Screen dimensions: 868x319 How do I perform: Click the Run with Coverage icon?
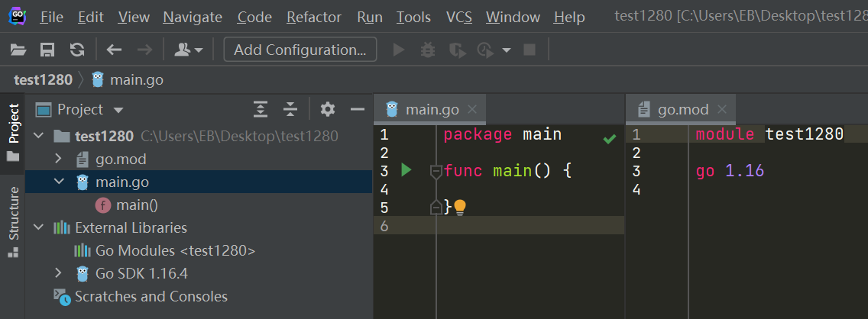point(457,50)
